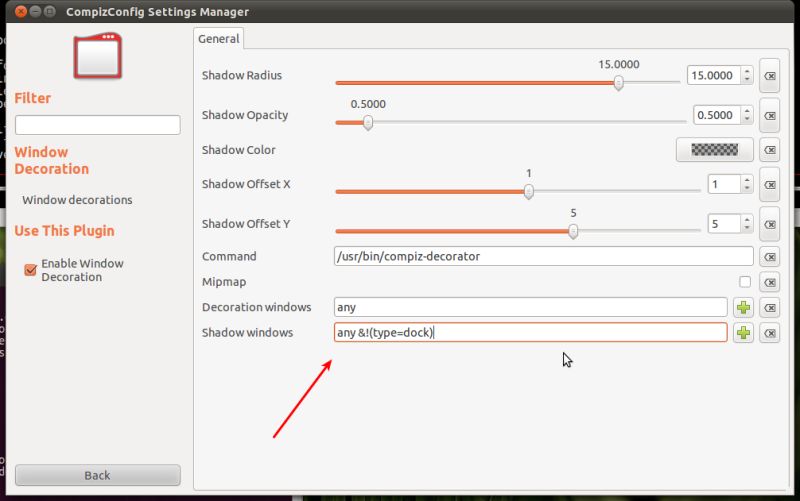The image size is (800, 501).
Task: Click the Shadow Color label
Action: (x=238, y=150)
